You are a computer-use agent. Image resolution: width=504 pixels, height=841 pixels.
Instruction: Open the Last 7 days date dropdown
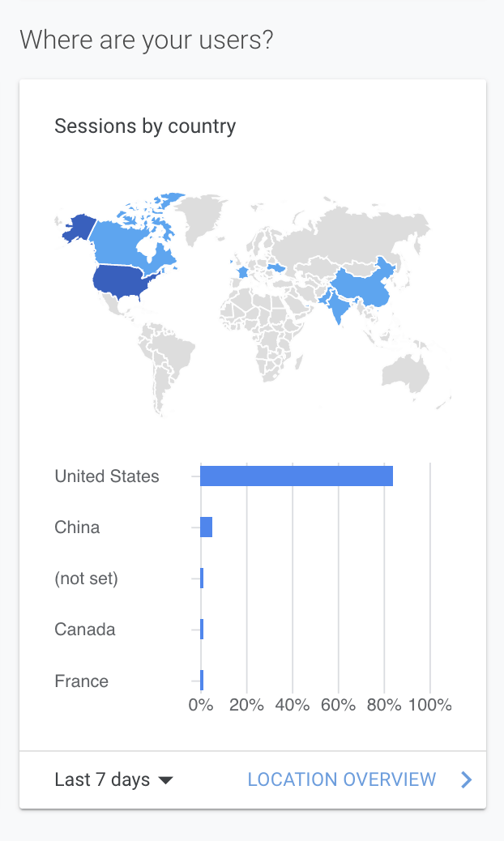(103, 779)
